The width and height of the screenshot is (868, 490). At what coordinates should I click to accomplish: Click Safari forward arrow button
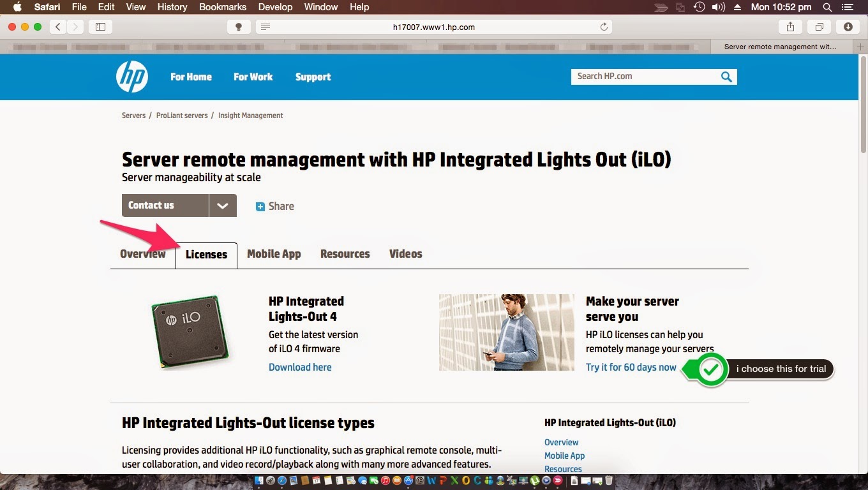[x=76, y=26]
